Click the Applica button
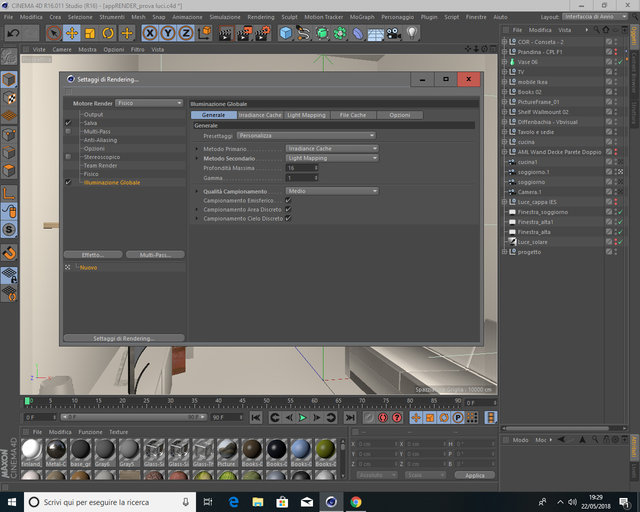Screen dimensions: 640x512 (x=475, y=475)
